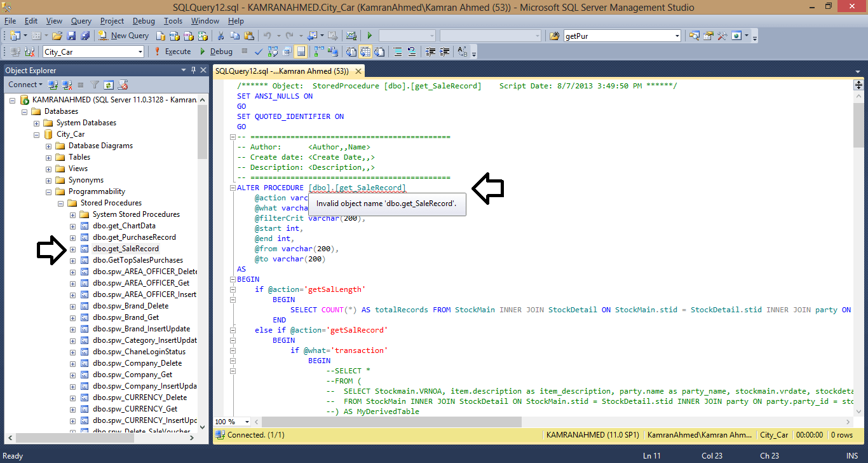Collapse the Databases tree node

pos(25,111)
